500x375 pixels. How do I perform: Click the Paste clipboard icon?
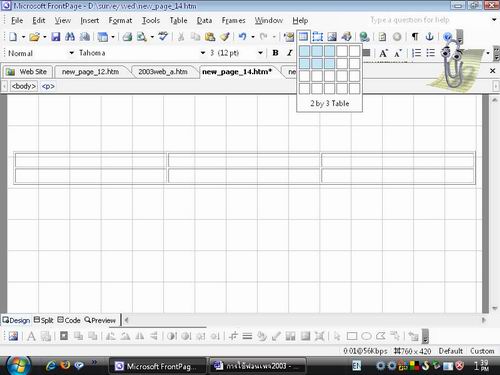210,37
